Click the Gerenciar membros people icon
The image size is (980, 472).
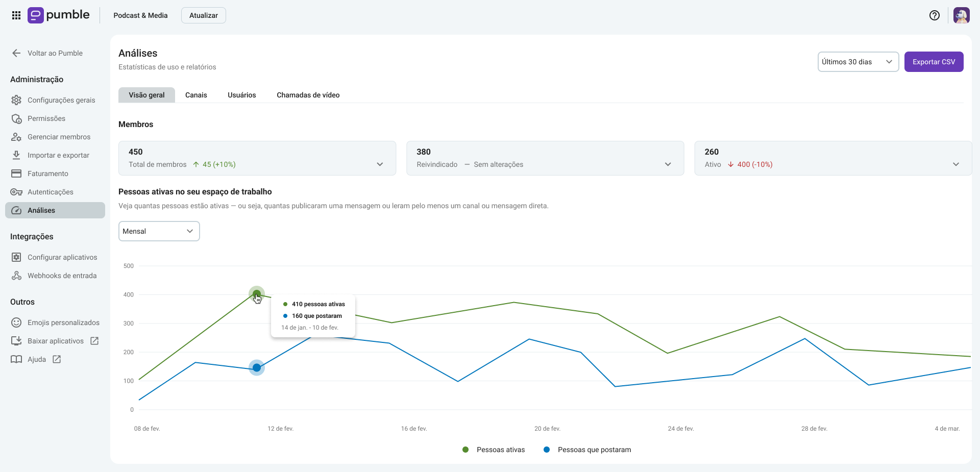(16, 137)
